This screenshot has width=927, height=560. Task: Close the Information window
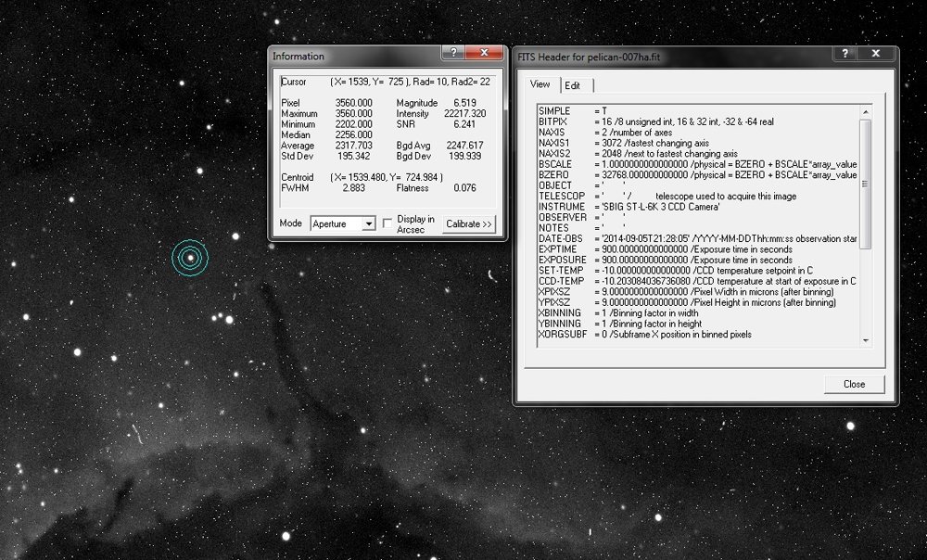[x=484, y=53]
